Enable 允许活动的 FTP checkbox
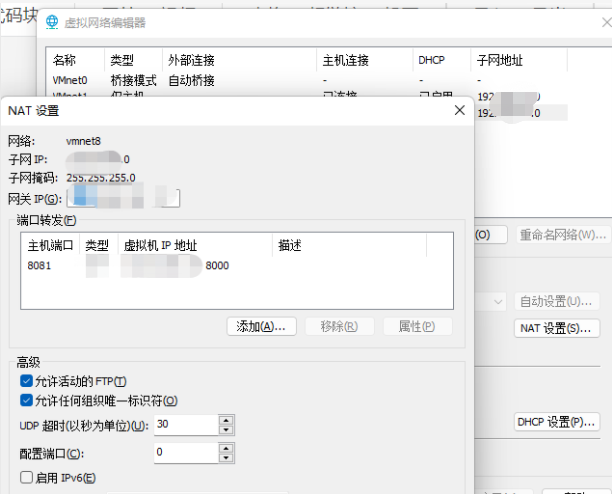This screenshot has height=494, width=612. click(26, 381)
